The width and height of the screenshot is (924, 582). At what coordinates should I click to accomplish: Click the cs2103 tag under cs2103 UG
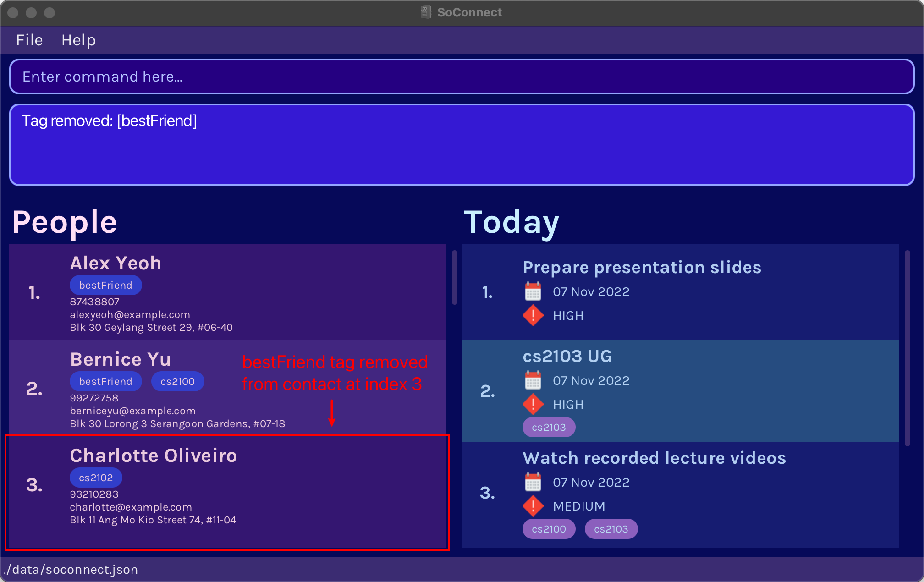coord(549,427)
